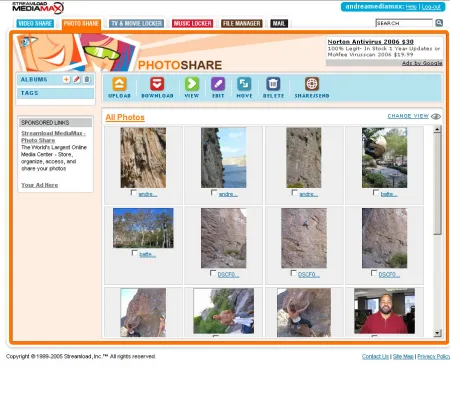Image resolution: width=450 pixels, height=400 pixels.
Task: Open the trees against blue sky thumbnail
Action: (143, 228)
